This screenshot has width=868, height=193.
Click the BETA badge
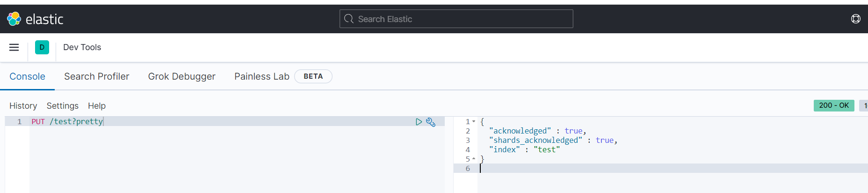[x=313, y=76]
